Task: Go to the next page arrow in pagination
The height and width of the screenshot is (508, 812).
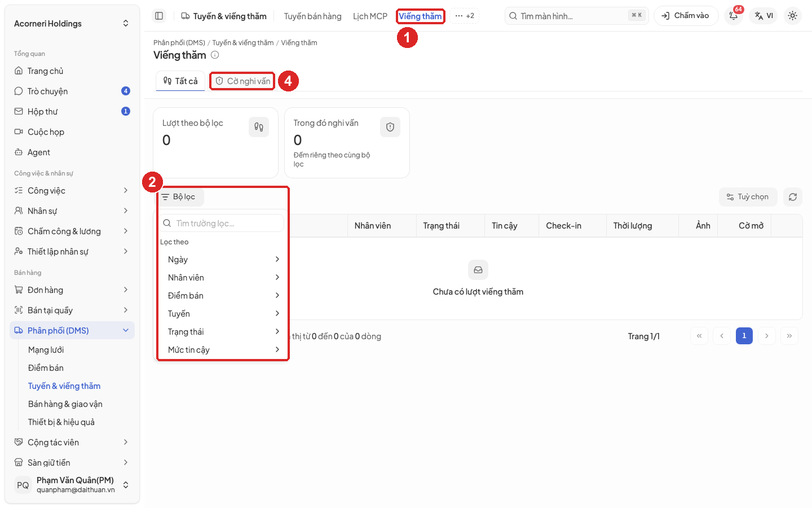Action: point(766,336)
